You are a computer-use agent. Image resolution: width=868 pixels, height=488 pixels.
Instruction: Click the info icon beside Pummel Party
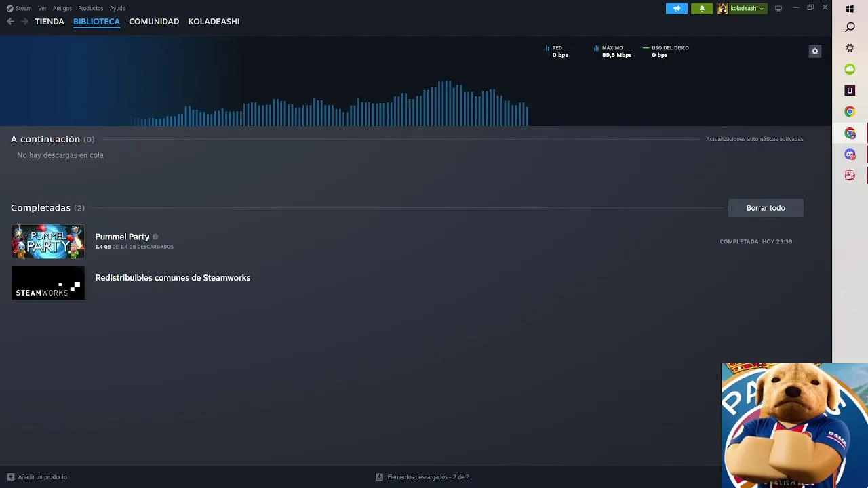click(155, 237)
